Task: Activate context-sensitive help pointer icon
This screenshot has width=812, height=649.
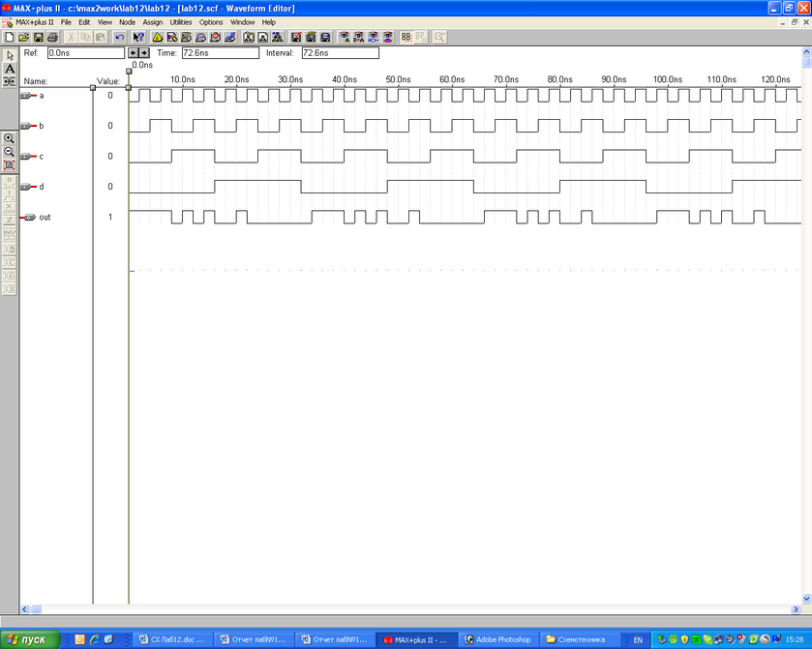Action: [x=137, y=38]
